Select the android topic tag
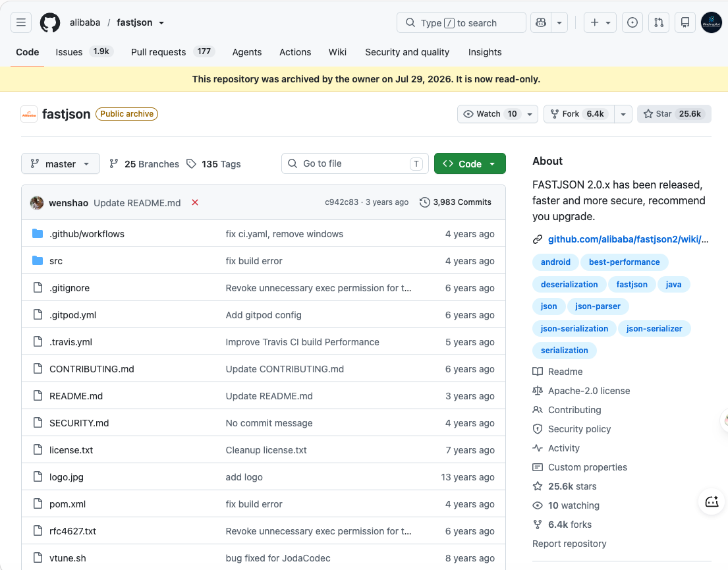 tap(555, 262)
